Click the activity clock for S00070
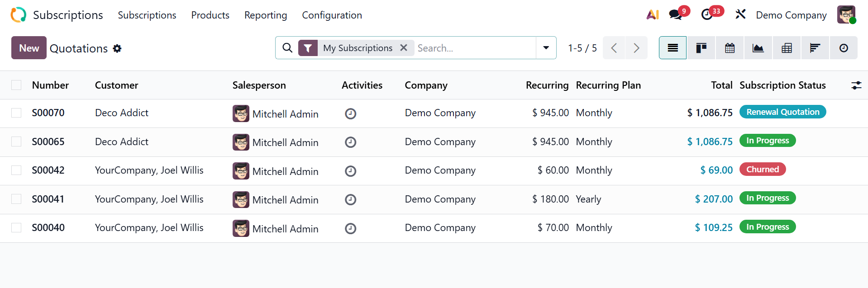The image size is (868, 288). 350,113
